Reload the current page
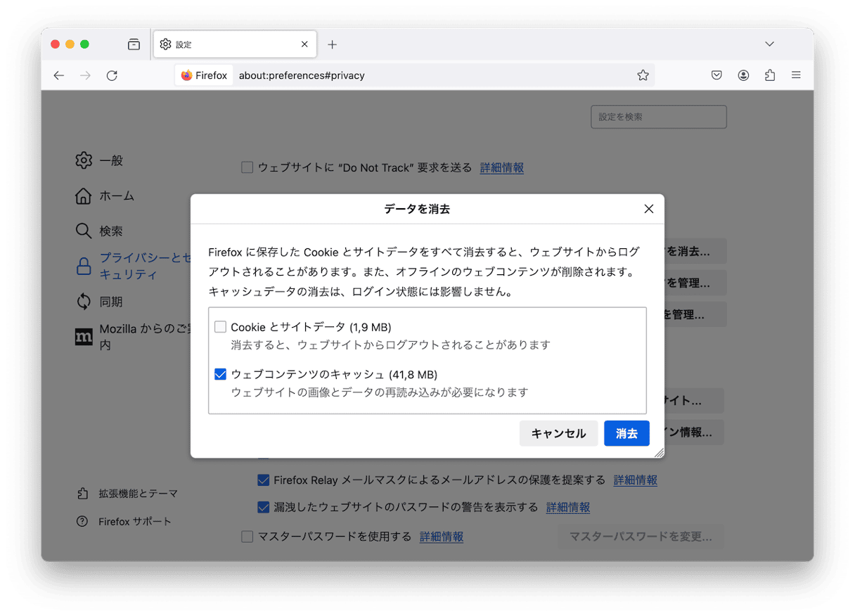This screenshot has width=855, height=616. click(x=112, y=75)
